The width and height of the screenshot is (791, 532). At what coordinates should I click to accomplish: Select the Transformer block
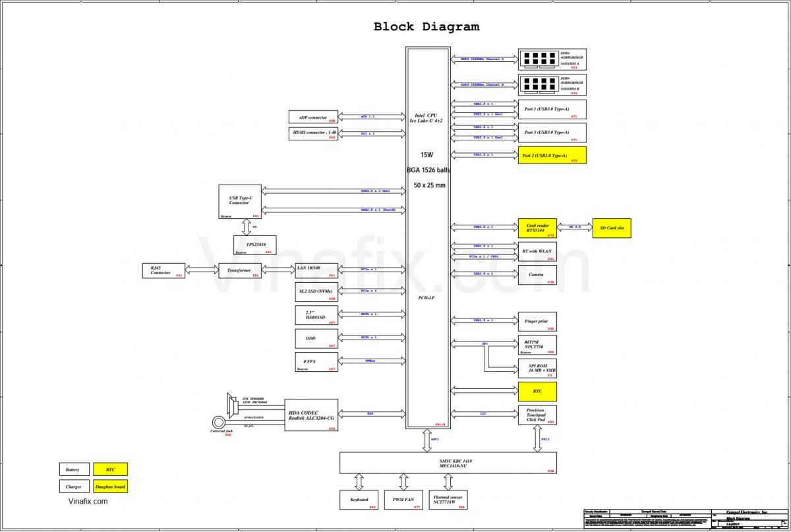240,270
